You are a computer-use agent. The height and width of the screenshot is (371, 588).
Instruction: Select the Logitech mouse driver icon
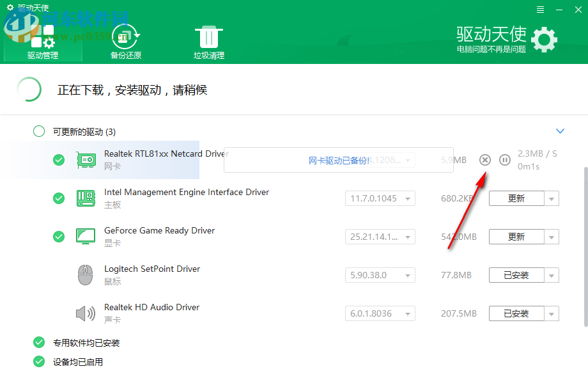[x=86, y=275]
